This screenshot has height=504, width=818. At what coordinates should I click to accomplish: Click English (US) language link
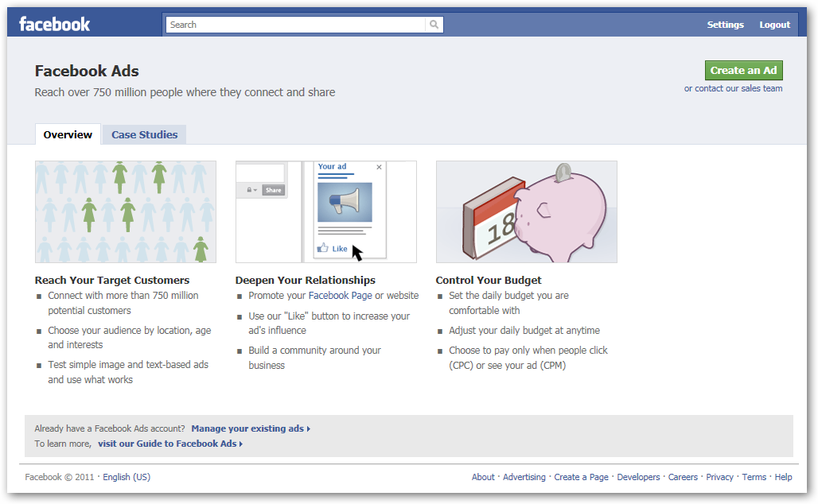tap(127, 477)
